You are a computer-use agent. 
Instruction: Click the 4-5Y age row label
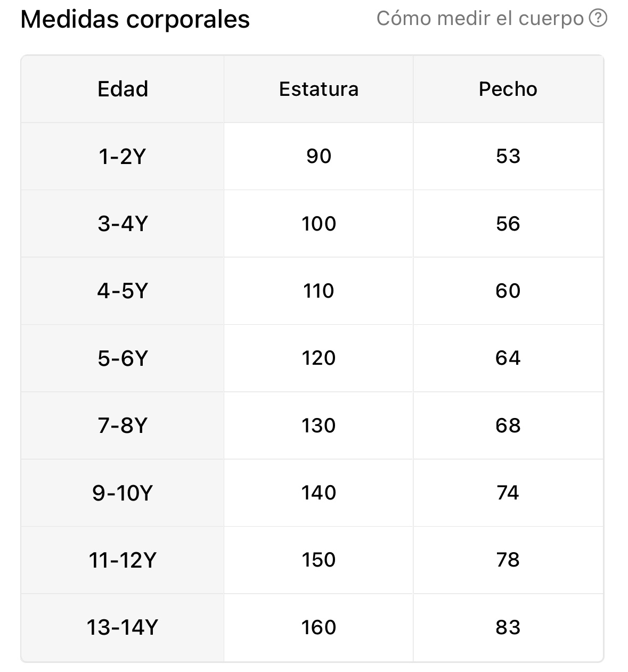pos(123,291)
